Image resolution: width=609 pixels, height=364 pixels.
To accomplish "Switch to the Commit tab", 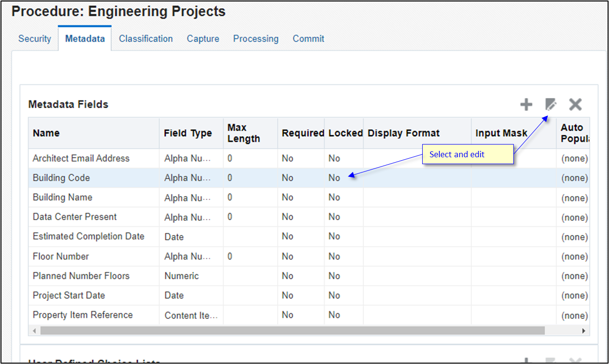I will (x=308, y=38).
